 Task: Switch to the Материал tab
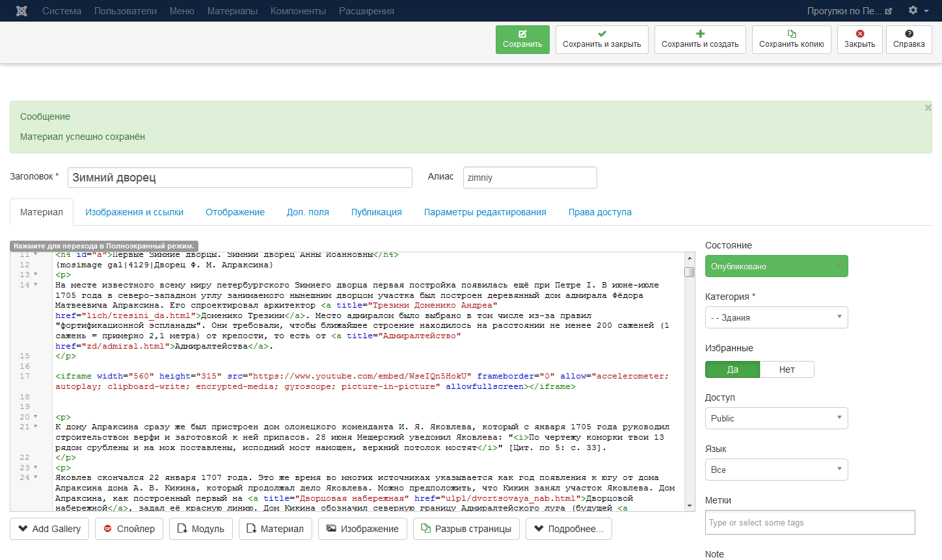(42, 212)
